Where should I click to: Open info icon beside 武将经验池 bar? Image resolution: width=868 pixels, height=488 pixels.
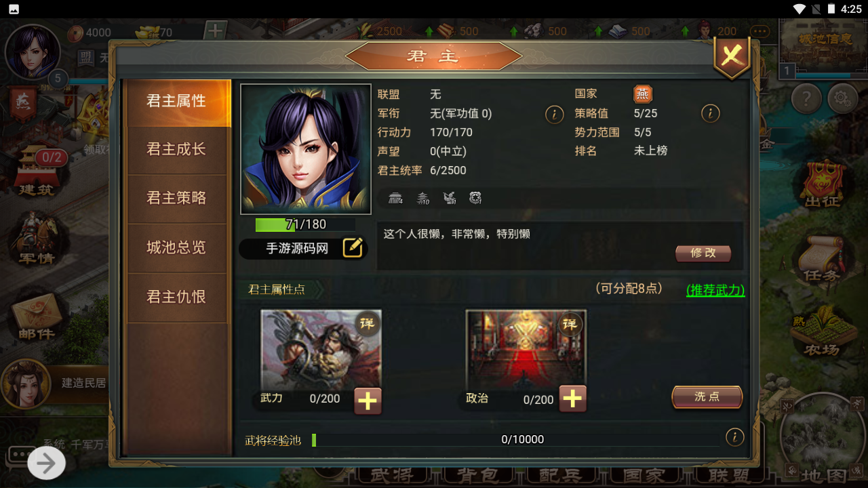tap(734, 437)
